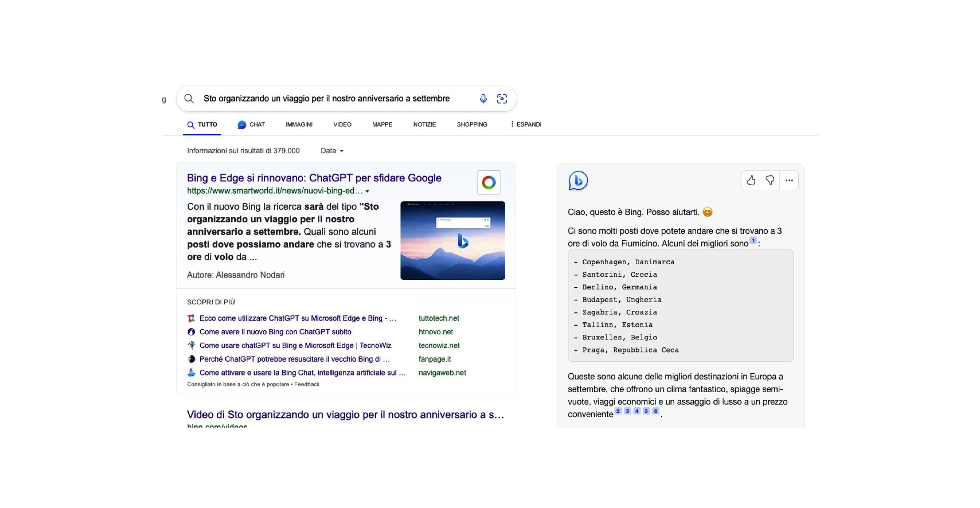Open Come attivare e usare la Bing Chat link

coord(303,373)
